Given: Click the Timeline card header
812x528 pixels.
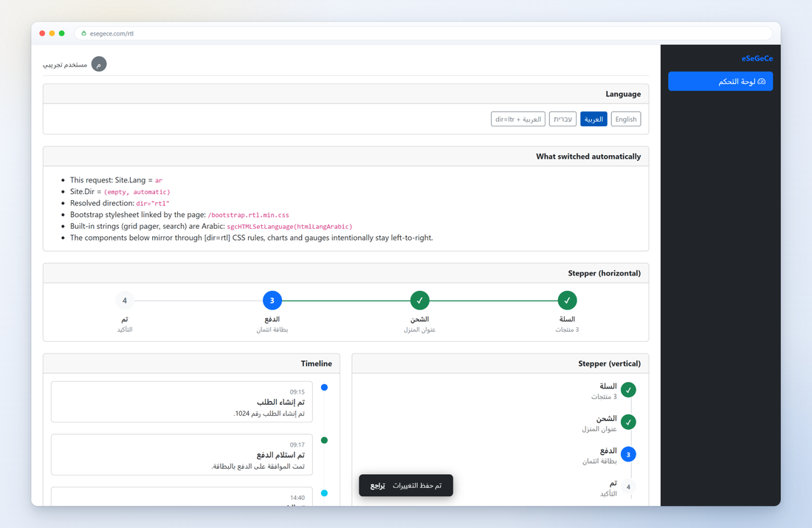Looking at the screenshot, I should (x=192, y=364).
